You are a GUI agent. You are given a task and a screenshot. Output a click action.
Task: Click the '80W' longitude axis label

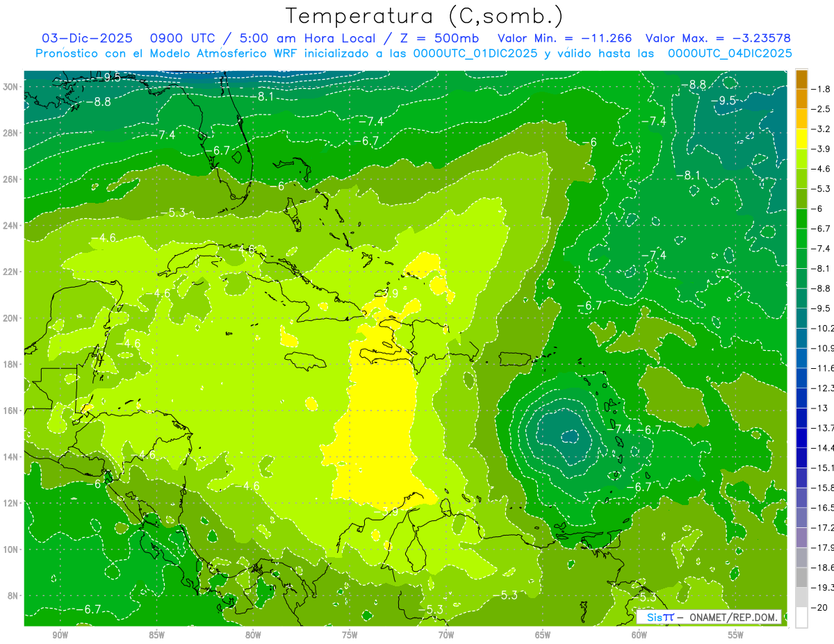pyautogui.click(x=253, y=635)
